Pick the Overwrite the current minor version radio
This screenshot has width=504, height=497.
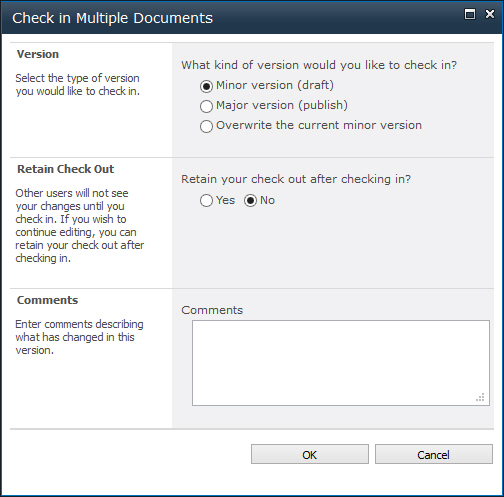tap(206, 126)
